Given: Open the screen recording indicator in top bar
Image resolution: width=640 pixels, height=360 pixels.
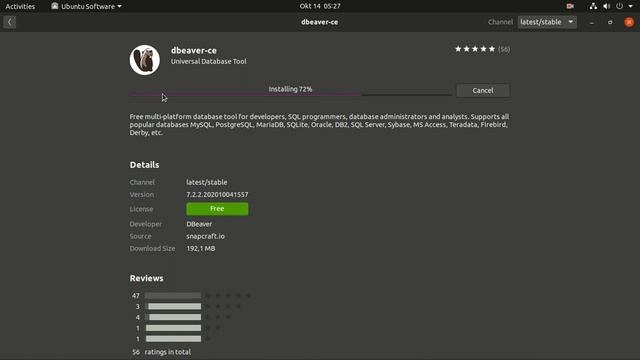Looking at the screenshot, I should pos(570,6).
